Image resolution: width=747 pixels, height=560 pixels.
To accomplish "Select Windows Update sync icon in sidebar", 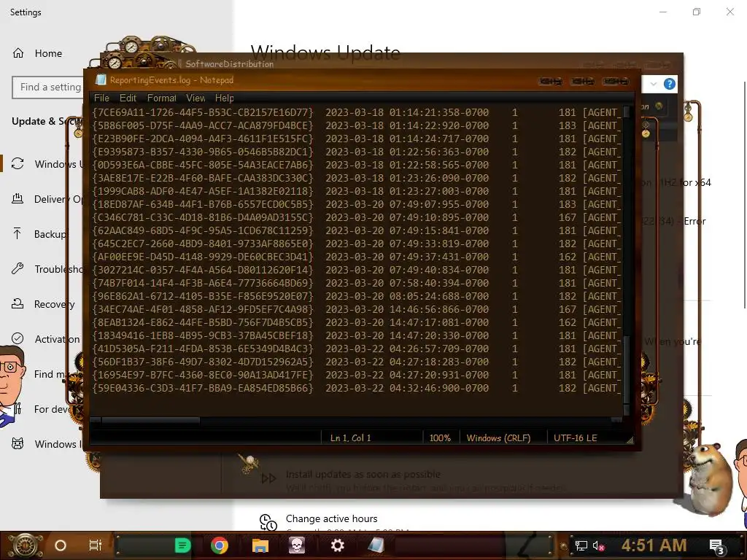I will [18, 164].
